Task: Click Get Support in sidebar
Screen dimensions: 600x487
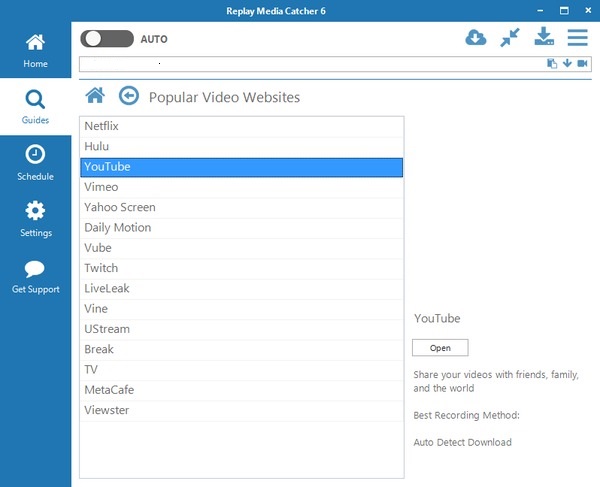Action: click(35, 276)
